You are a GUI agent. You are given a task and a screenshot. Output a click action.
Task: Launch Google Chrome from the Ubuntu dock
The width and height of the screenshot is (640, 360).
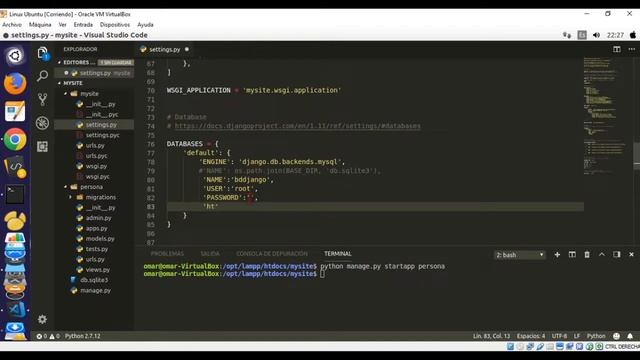click(15, 140)
